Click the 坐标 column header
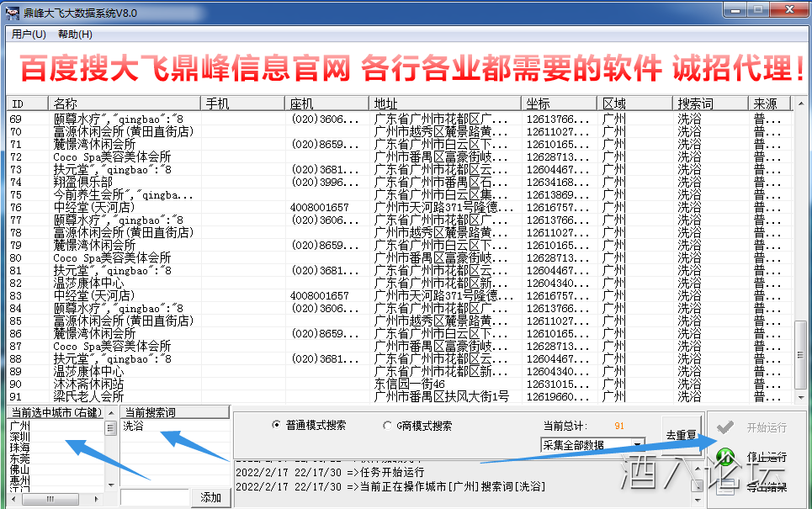 click(559, 103)
